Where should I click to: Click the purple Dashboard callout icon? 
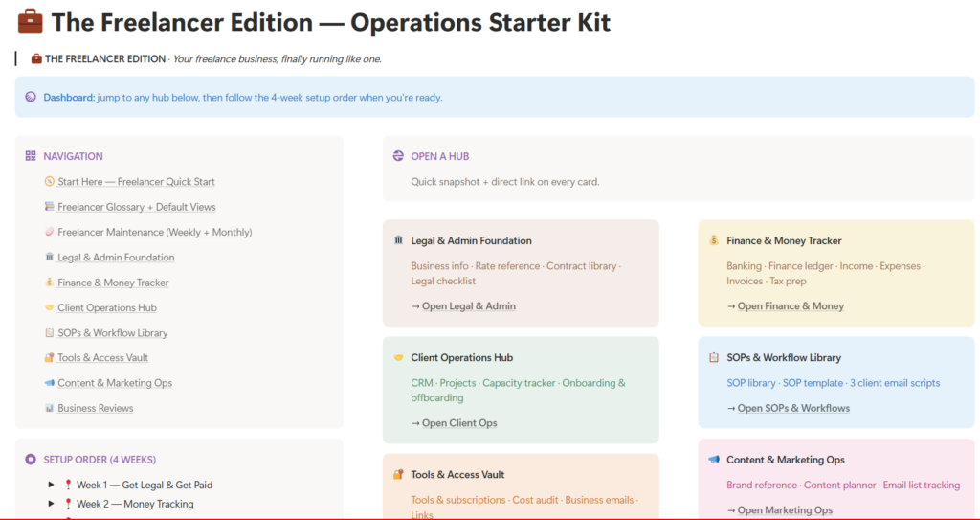(31, 97)
